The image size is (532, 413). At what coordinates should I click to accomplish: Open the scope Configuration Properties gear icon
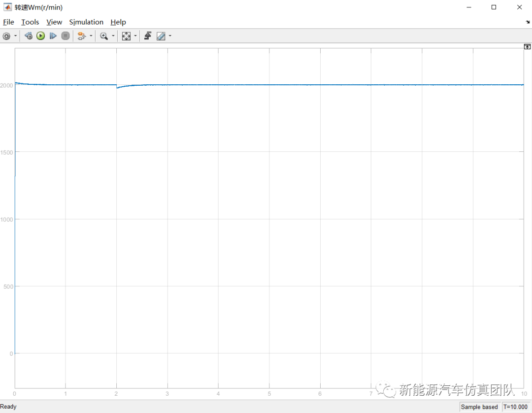point(6,36)
